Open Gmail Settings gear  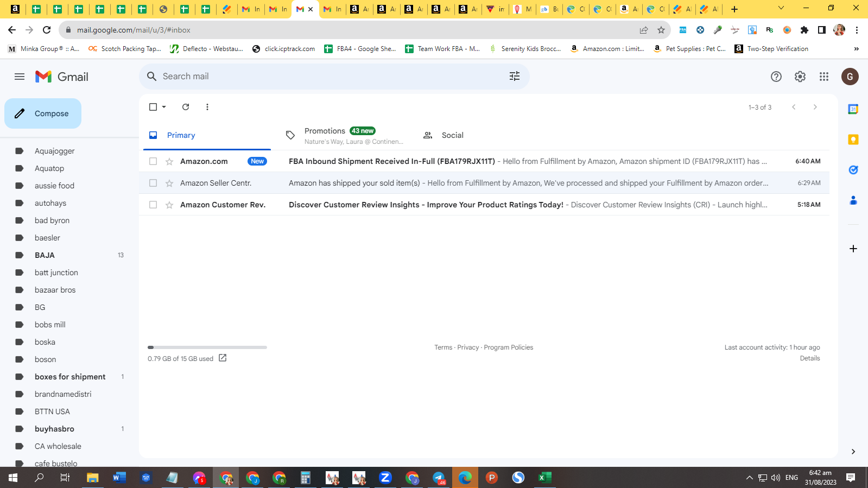[800, 77]
